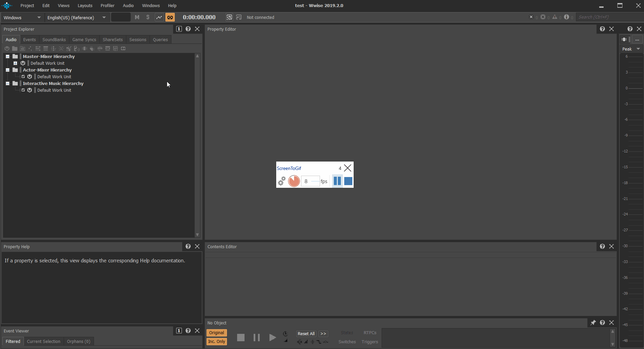
Task: Open the ShareSets tab
Action: click(113, 39)
